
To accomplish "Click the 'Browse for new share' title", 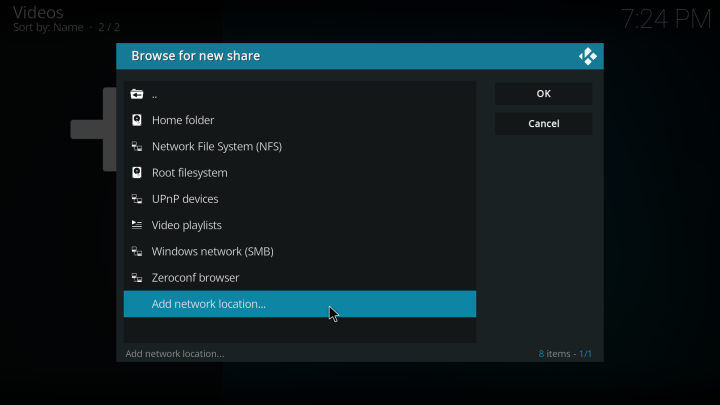I will (x=196, y=56).
